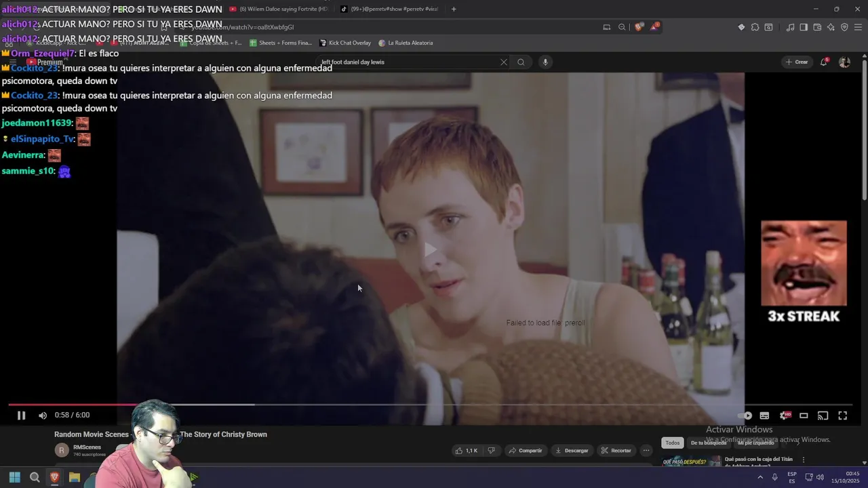Screen dimensions: 868x488
Task: Click the Crear button
Action: point(797,62)
